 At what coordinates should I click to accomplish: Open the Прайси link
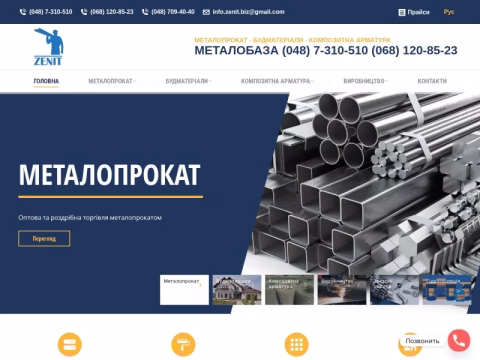[x=418, y=12]
